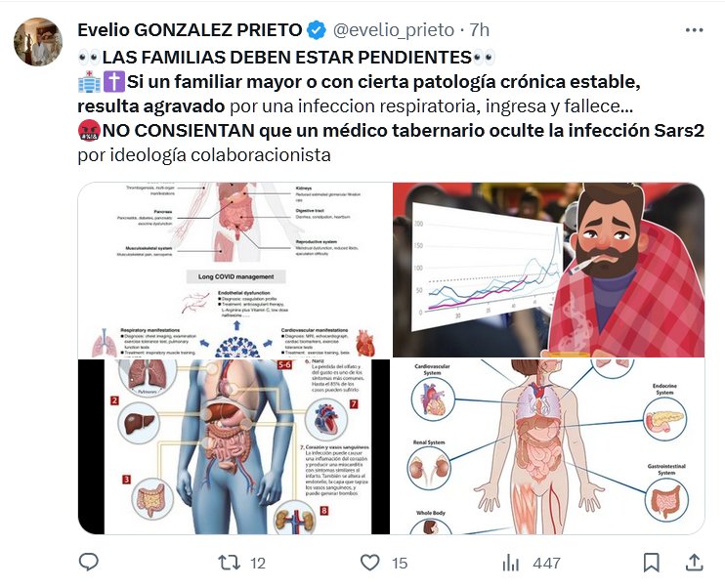
Task: Open Evelio's profile avatar picture
Action: (x=38, y=42)
